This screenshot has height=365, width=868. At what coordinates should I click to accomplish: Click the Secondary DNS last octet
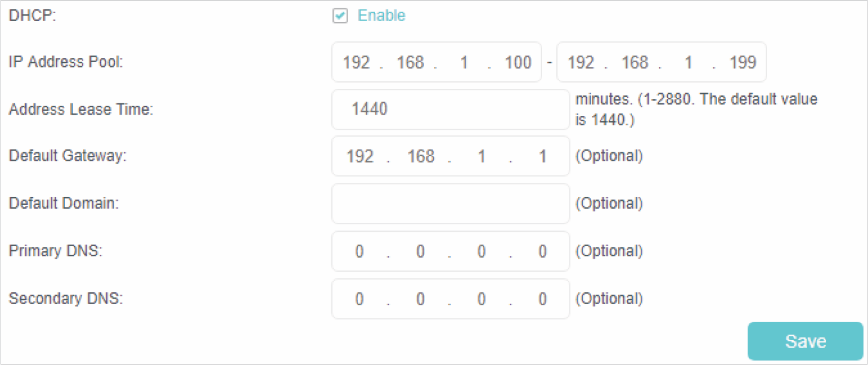click(542, 299)
